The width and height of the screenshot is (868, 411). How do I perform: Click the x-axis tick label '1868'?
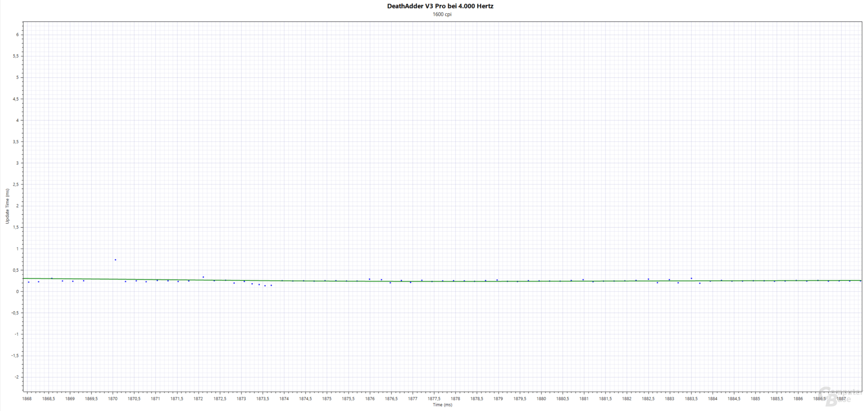pyautogui.click(x=27, y=399)
